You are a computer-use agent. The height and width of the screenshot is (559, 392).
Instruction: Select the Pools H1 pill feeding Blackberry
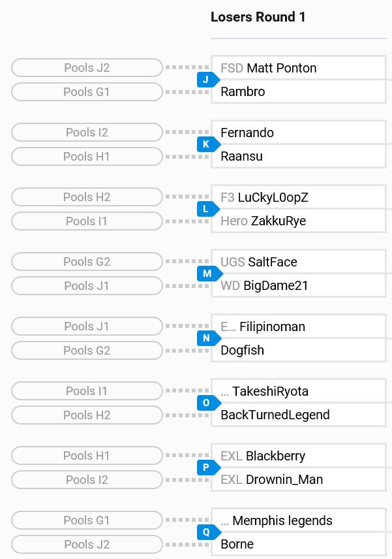point(87,456)
